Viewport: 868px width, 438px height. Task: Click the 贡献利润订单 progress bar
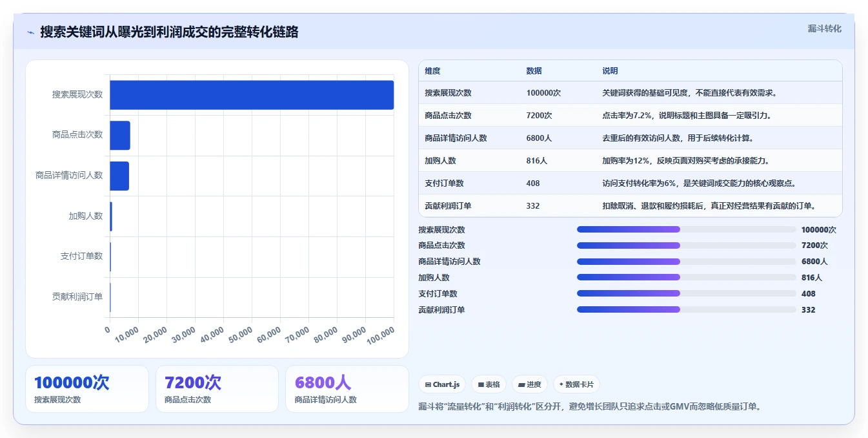click(x=687, y=309)
